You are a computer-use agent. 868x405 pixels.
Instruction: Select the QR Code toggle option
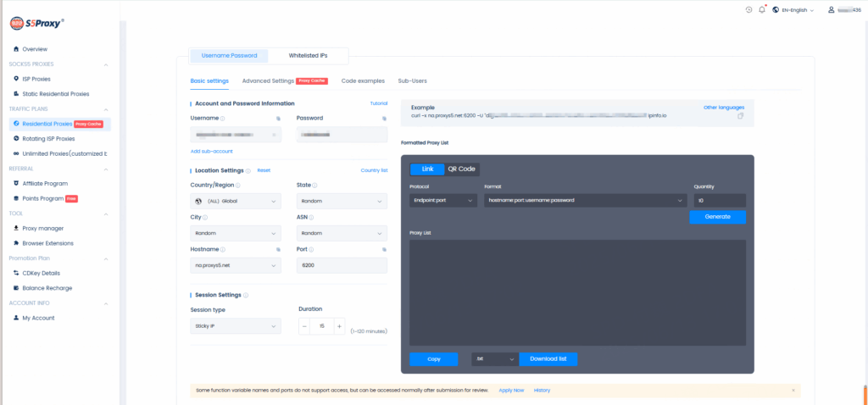click(462, 169)
